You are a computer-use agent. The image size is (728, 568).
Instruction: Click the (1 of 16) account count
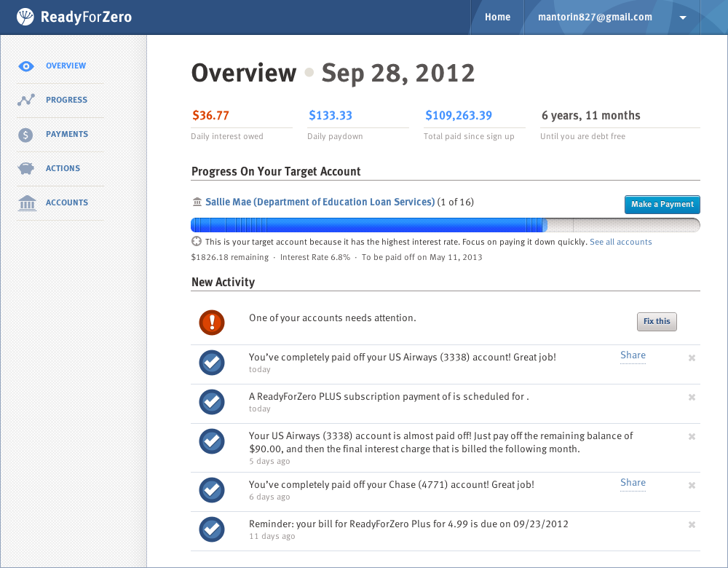point(456,202)
